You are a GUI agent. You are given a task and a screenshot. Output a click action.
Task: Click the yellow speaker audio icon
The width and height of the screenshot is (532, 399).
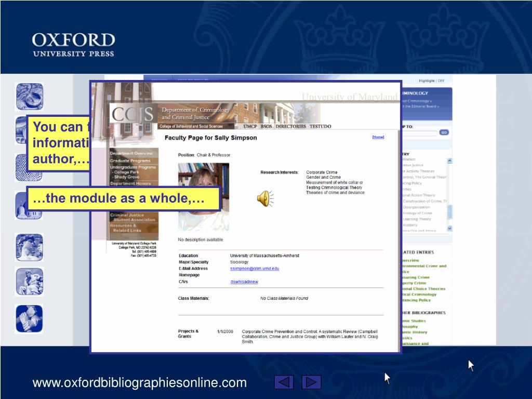click(x=265, y=198)
